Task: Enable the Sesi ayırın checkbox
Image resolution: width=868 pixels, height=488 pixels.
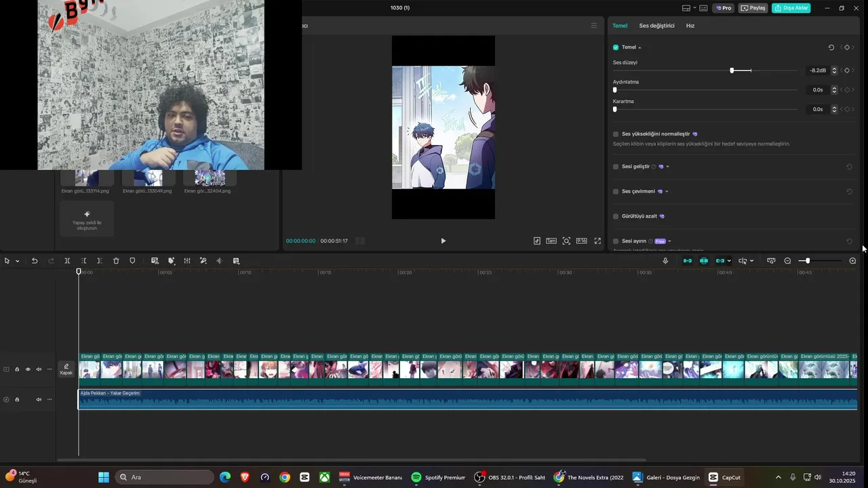Action: [616, 241]
